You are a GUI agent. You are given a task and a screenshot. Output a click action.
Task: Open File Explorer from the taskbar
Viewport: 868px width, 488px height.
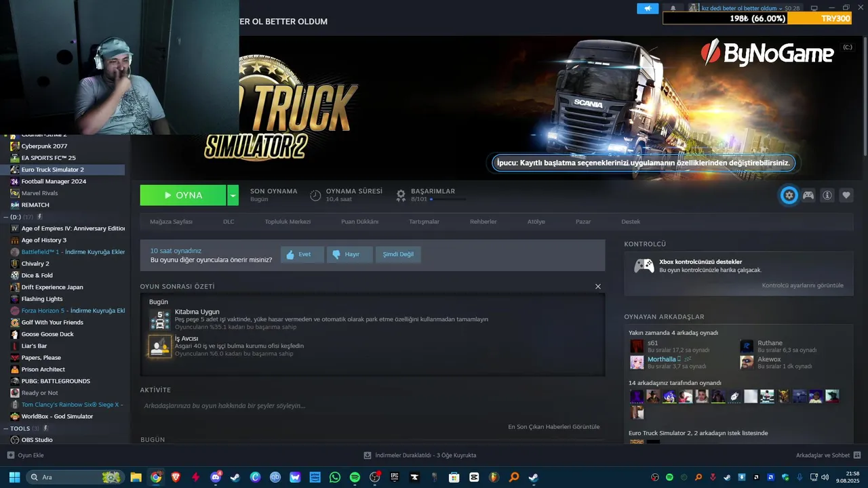pyautogui.click(x=136, y=477)
